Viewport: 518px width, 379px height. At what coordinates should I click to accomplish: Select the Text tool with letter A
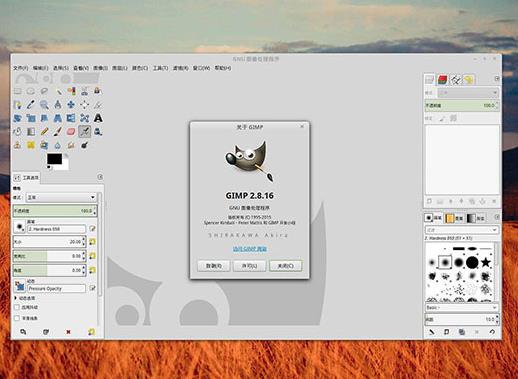coord(98,118)
